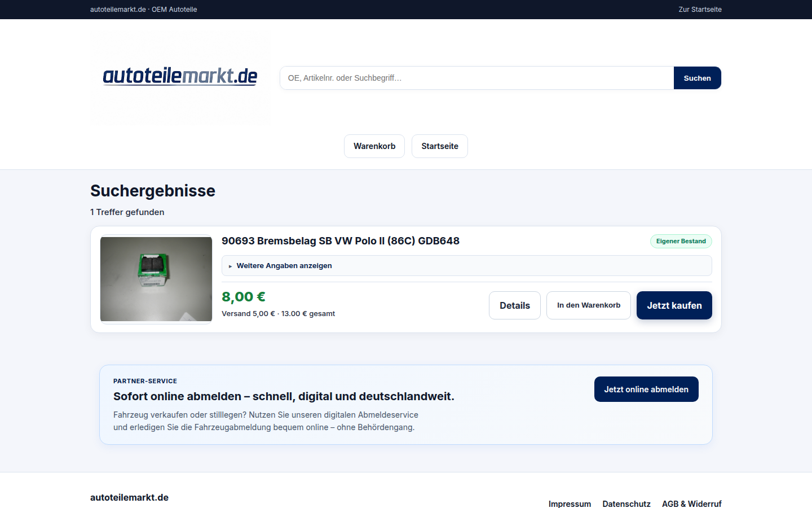The width and height of the screenshot is (812, 508).
Task: Click the '1 Treffer gefunden' text
Action: point(127,212)
